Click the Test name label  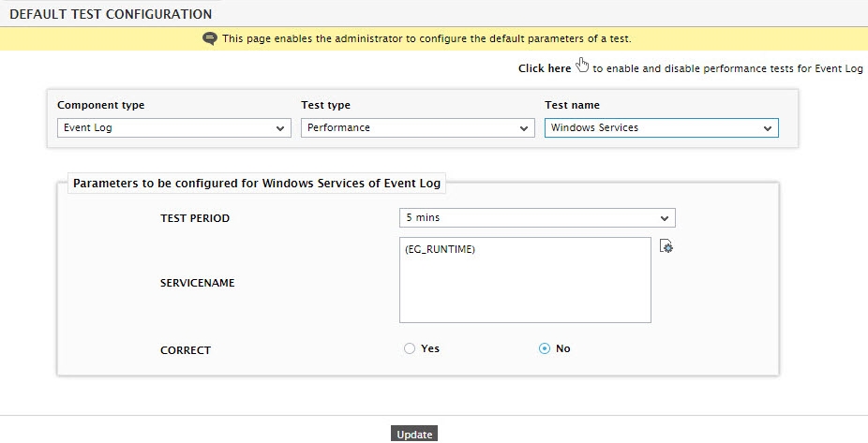[572, 105]
